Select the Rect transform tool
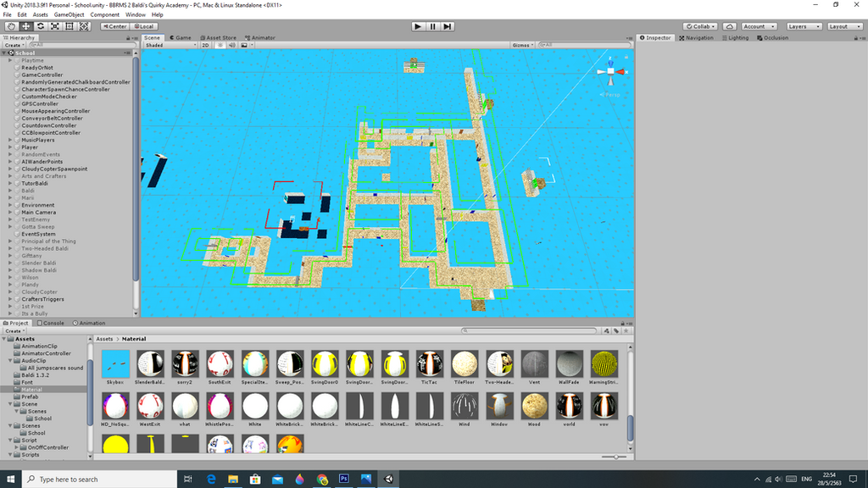Viewport: 868px width, 488px height. pos(70,26)
